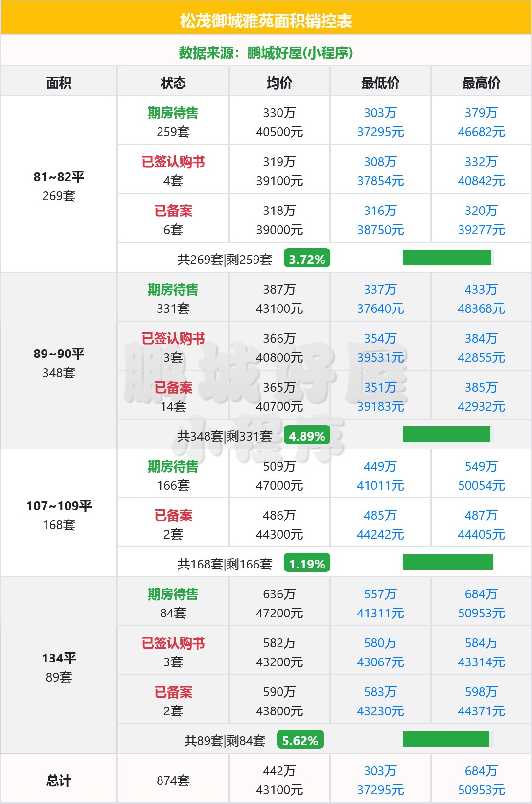The height and width of the screenshot is (804, 532).
Task: Select the 最高价 column header
Action: click(481, 83)
